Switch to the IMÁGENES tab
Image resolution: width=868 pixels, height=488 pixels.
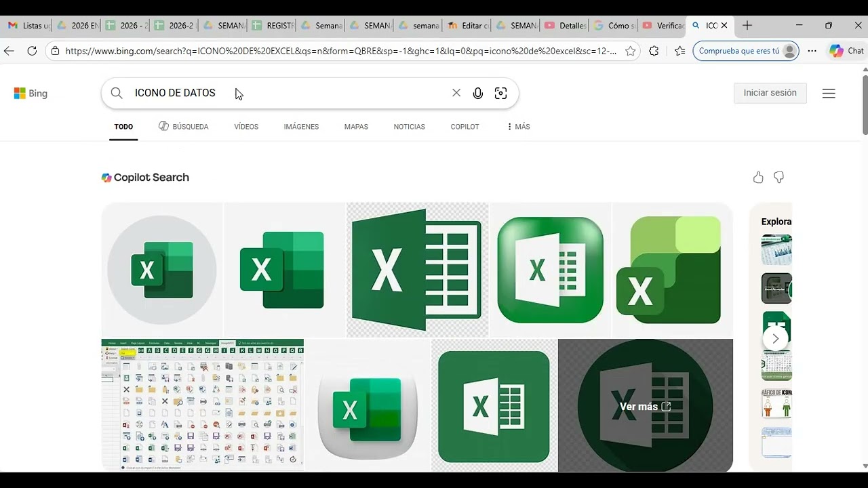click(x=301, y=127)
